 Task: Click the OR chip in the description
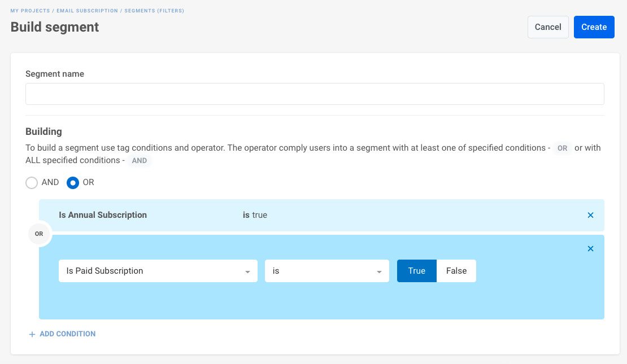point(562,148)
